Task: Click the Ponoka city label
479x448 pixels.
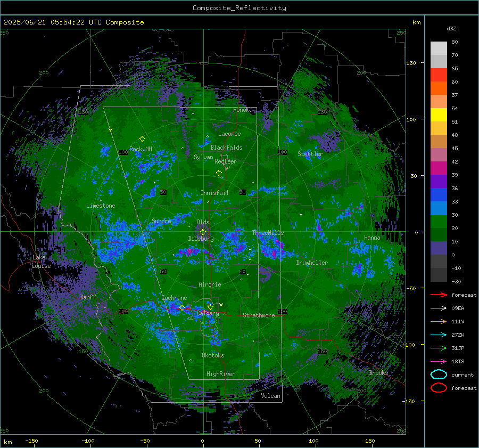Action: click(x=243, y=110)
